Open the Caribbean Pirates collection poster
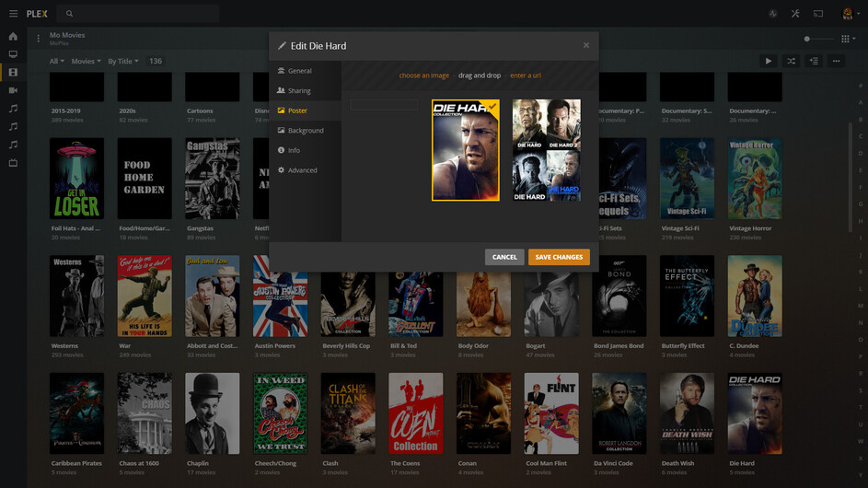 (x=76, y=413)
